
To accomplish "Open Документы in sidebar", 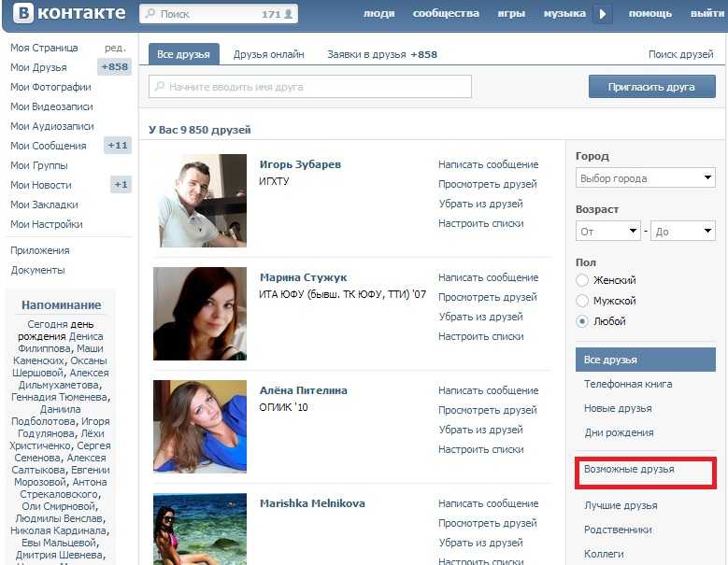I will tap(37, 270).
